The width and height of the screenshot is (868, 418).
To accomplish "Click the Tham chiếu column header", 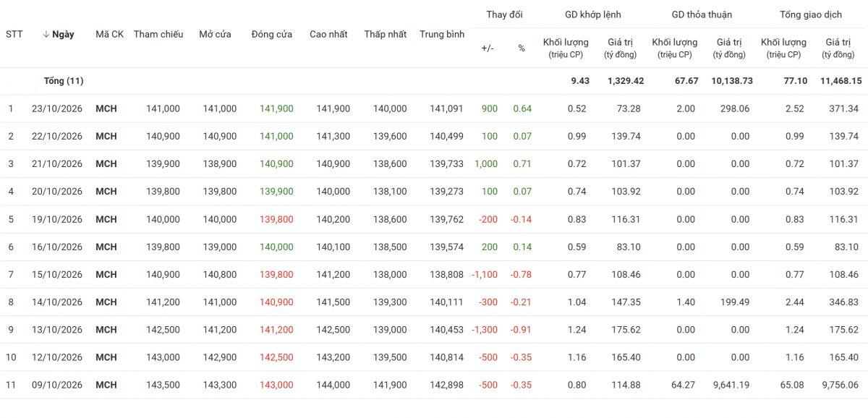I will [x=158, y=34].
